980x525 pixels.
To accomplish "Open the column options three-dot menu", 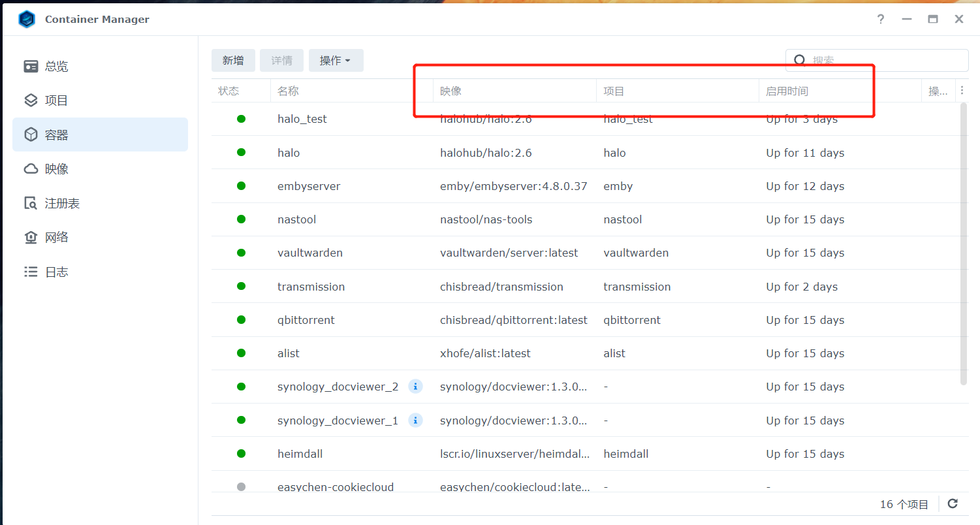I will pyautogui.click(x=961, y=91).
